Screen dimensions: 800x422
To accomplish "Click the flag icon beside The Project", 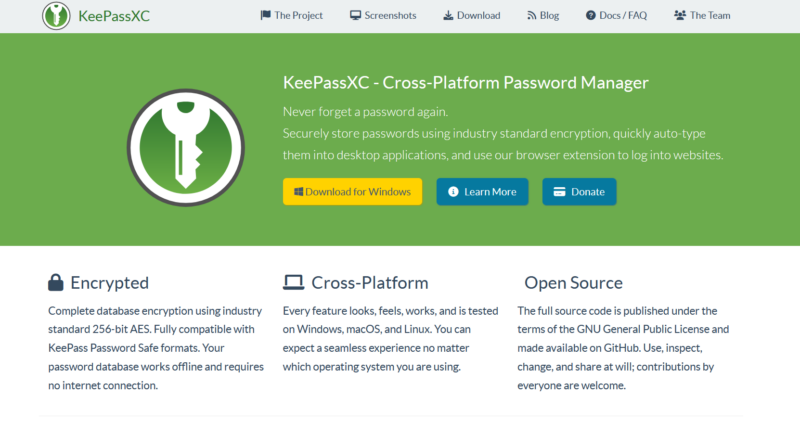I will click(x=265, y=15).
